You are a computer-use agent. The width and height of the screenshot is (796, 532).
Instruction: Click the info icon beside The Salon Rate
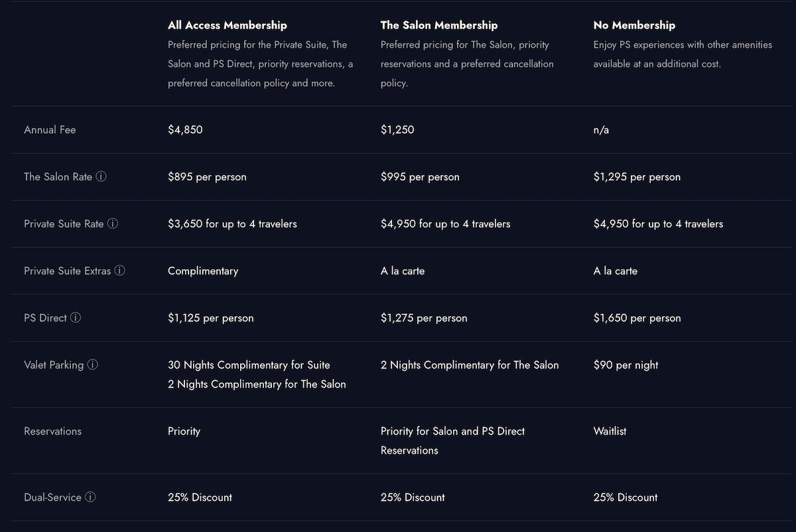tap(101, 176)
